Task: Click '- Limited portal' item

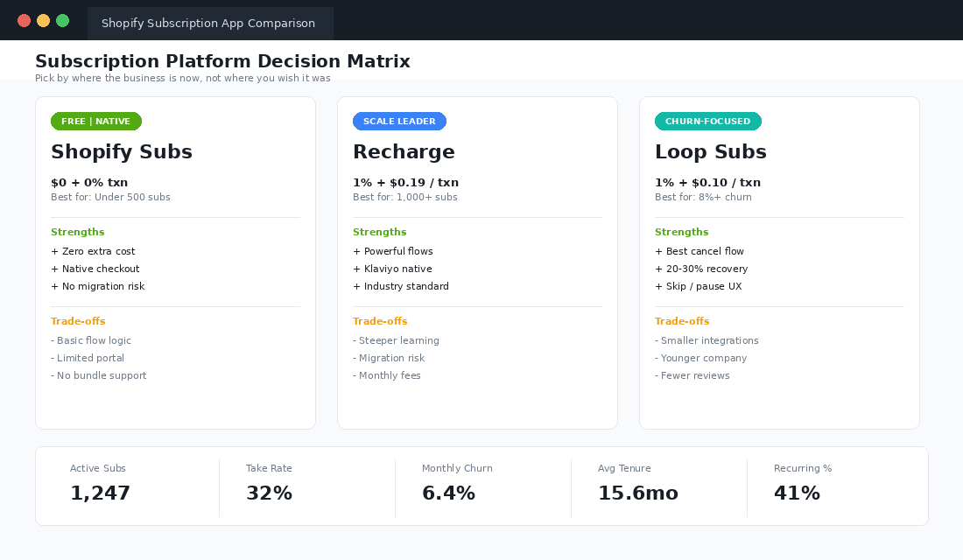Action: click(x=88, y=358)
